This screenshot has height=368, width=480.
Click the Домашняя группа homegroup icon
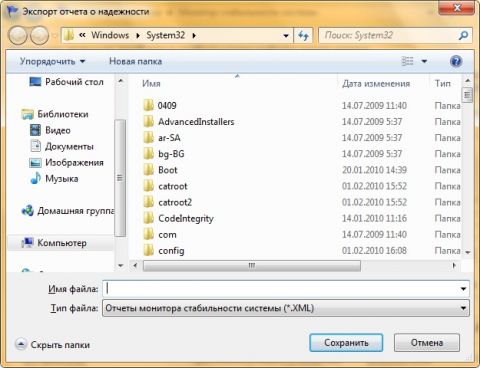(27, 211)
